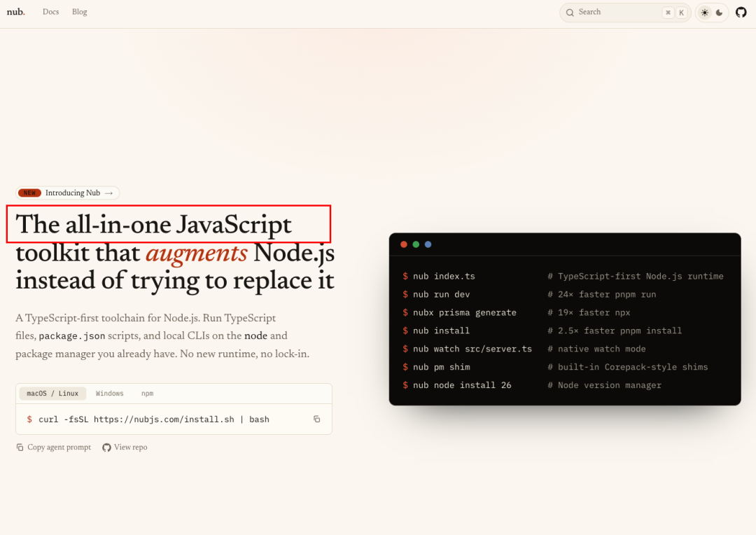This screenshot has width=756, height=535.
Task: Click the K shortcut key hint
Action: point(681,13)
